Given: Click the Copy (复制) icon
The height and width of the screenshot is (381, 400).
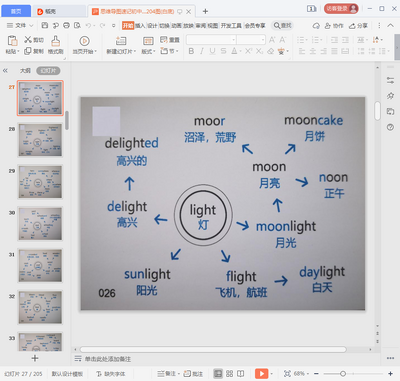Looking at the screenshot, I should click(x=28, y=51).
